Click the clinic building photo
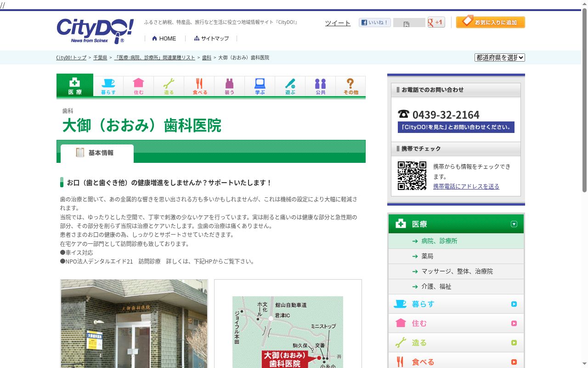Viewport: 588px width, 368px height. 134,324
